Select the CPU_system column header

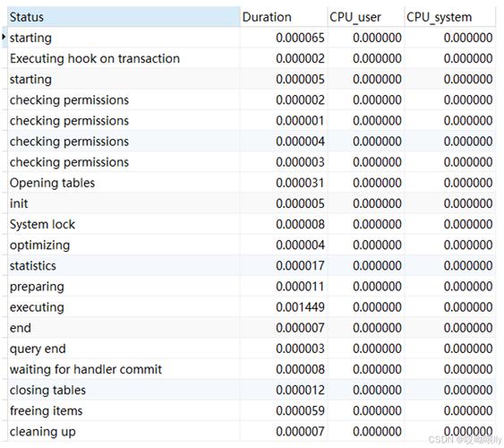[x=449, y=17]
